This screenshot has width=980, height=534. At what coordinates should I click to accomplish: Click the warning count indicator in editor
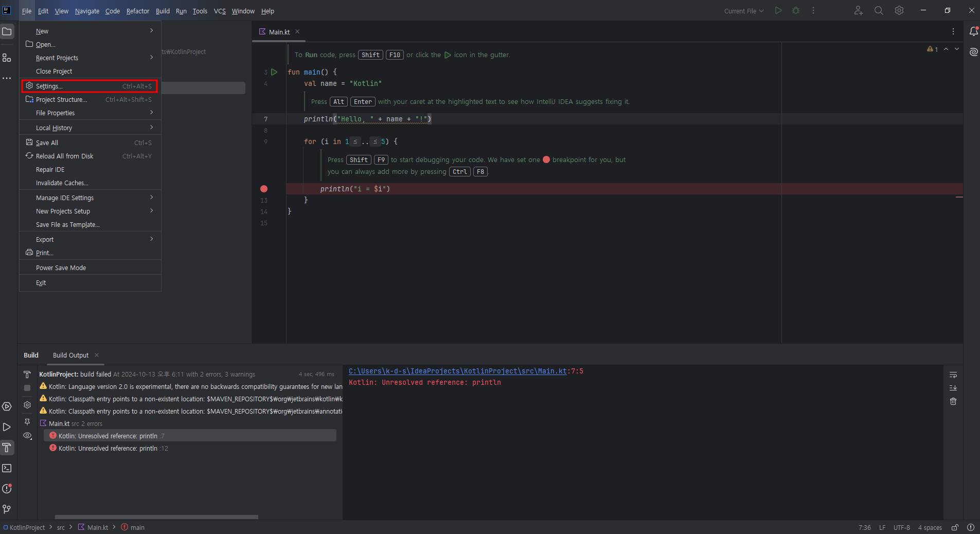tap(933, 49)
